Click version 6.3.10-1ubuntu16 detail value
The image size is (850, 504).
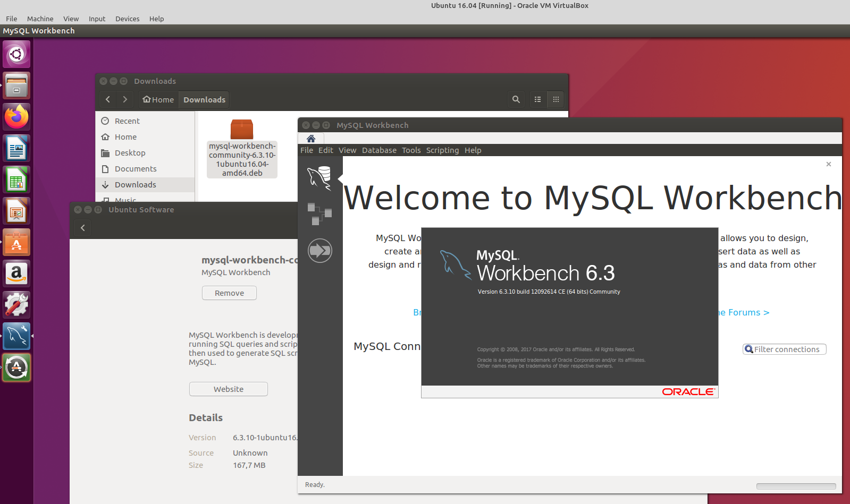pyautogui.click(x=265, y=438)
